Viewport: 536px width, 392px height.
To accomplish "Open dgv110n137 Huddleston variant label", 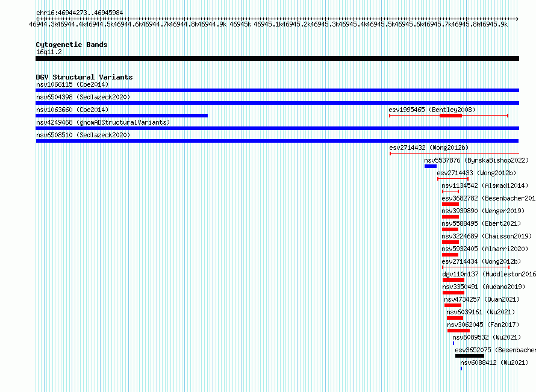I will pyautogui.click(x=489, y=274).
